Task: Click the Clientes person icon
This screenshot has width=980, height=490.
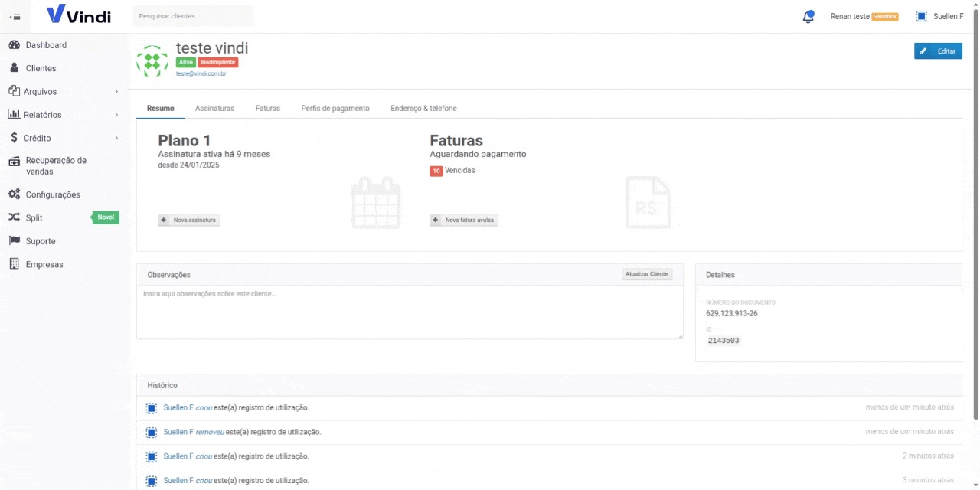Action: [x=14, y=68]
